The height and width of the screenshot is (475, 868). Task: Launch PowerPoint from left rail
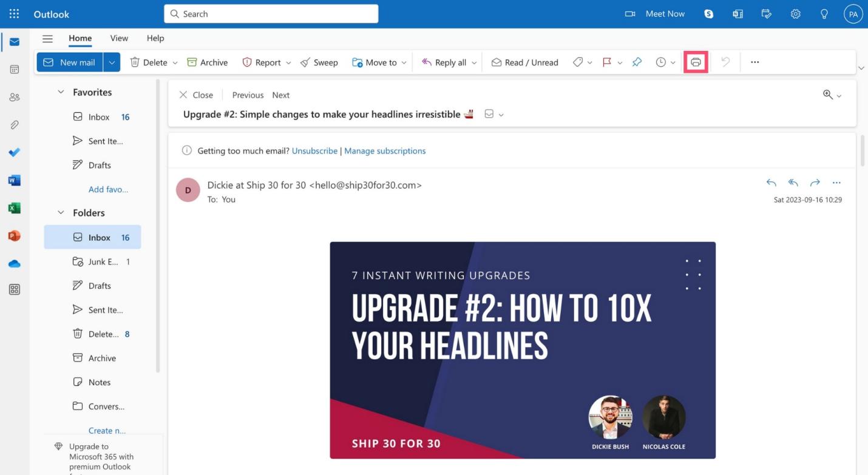[15, 235]
